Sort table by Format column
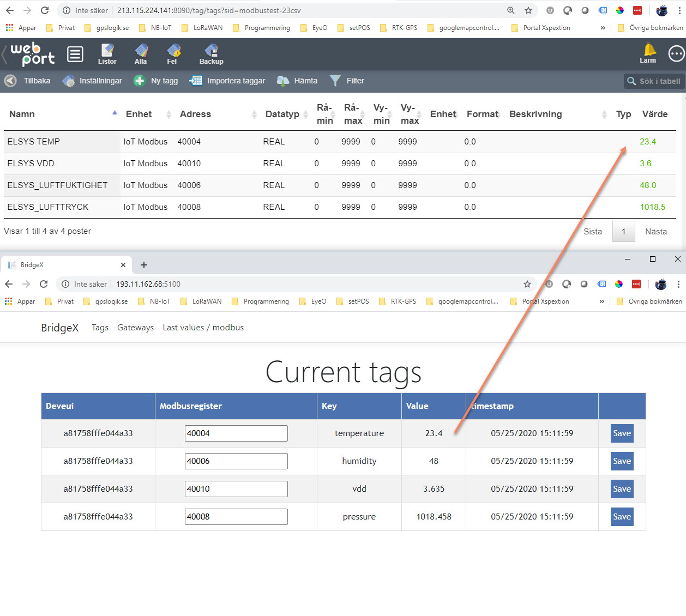 pos(484,114)
